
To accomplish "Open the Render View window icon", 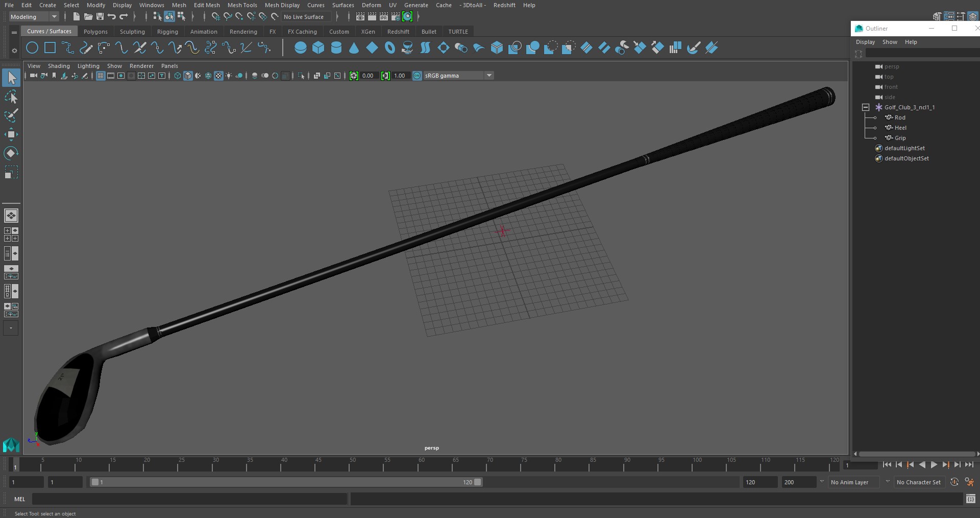I will [360, 17].
